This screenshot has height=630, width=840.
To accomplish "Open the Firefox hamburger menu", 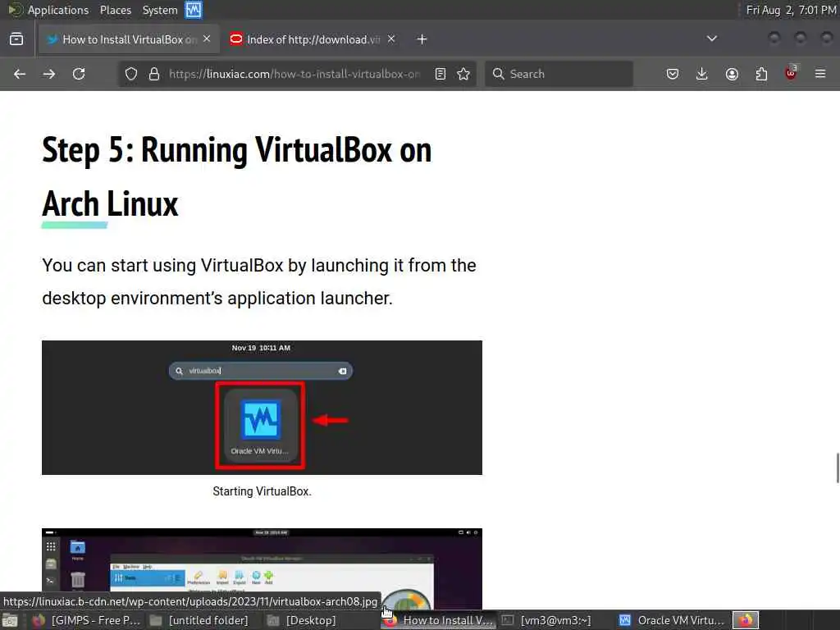I will click(820, 74).
